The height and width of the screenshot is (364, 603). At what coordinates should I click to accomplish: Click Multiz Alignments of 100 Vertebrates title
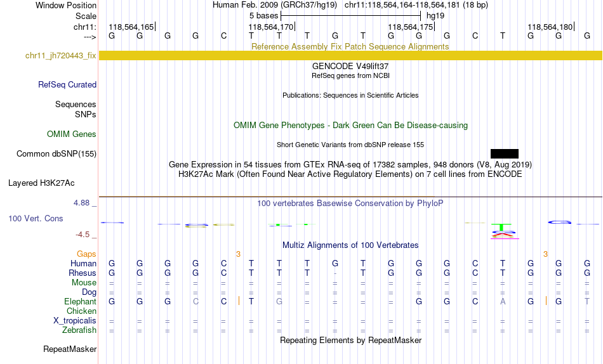click(x=350, y=245)
